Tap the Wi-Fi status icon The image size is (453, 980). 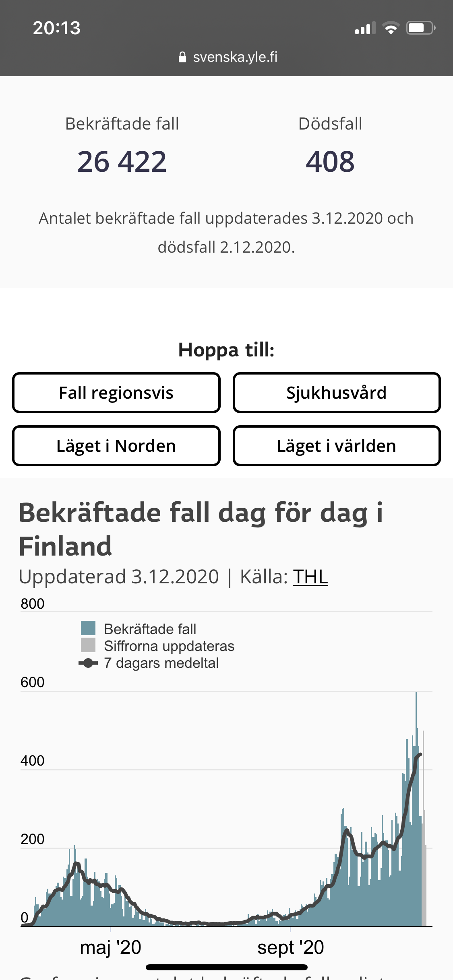point(391,28)
